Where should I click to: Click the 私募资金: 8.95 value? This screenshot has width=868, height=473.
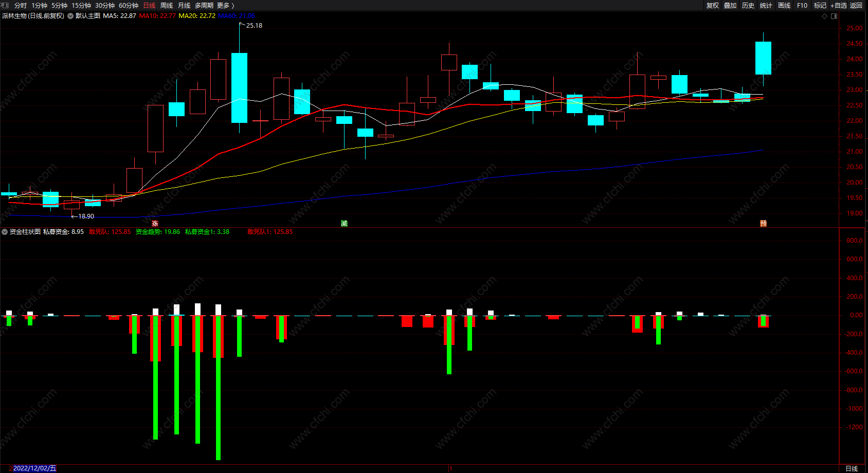[63, 232]
